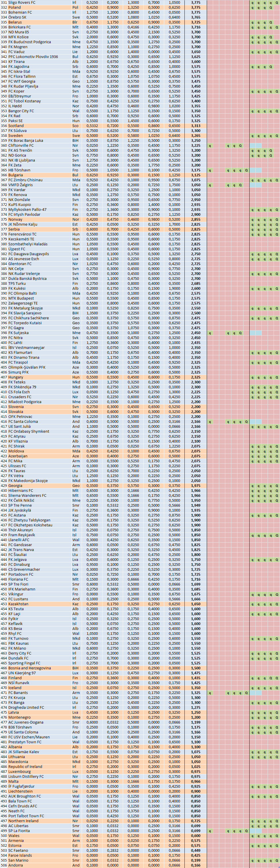This screenshot has width=280, height=868.
Task: Click the Szombathelyi Haladás team name
Action: pyautogui.click(x=28, y=244)
